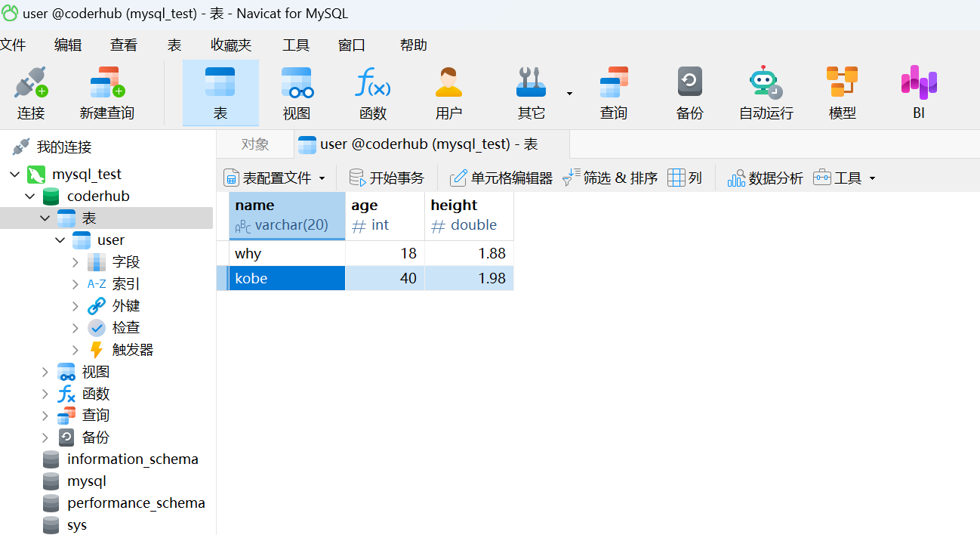
Task: Select the 视图 (View) toolbar icon
Action: [297, 83]
